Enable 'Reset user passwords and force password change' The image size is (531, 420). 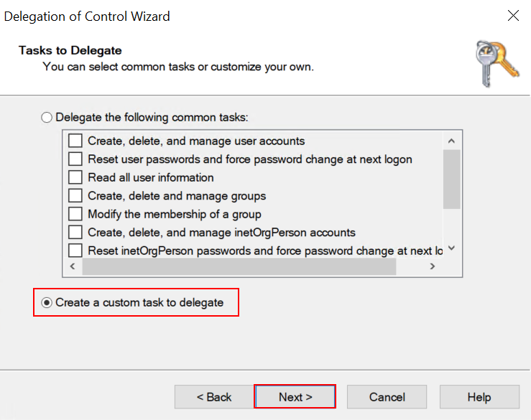point(75,159)
